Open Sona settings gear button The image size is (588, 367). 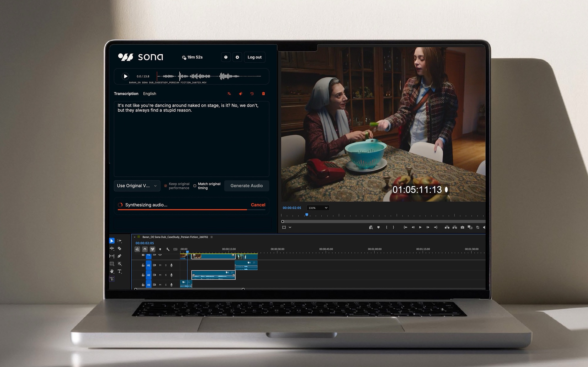tap(237, 57)
